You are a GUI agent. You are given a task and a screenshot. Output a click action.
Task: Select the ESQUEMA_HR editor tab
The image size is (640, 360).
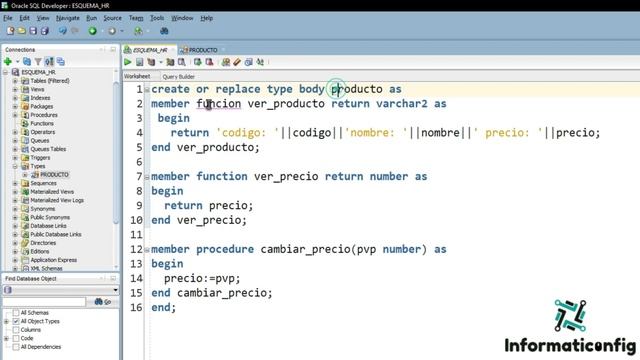click(150, 50)
